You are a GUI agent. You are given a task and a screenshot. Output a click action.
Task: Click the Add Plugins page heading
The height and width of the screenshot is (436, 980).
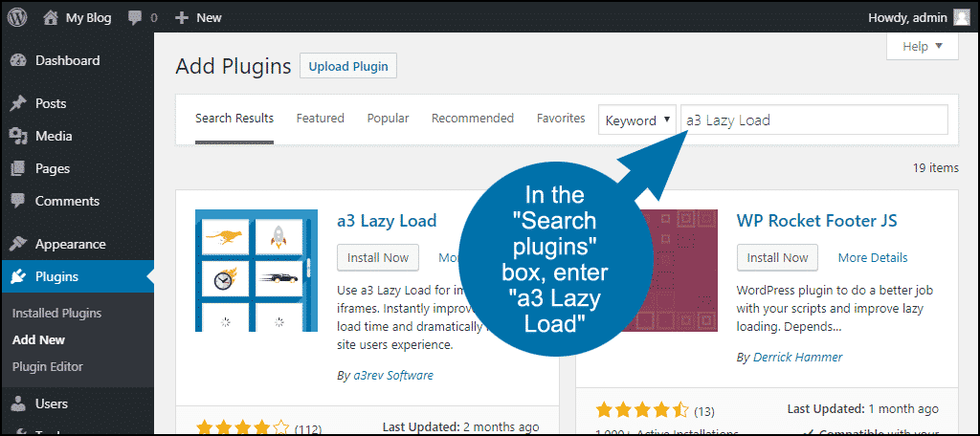click(x=234, y=66)
